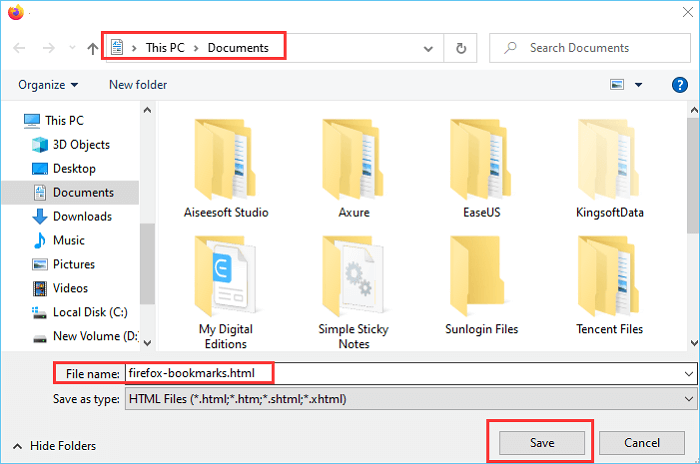The height and width of the screenshot is (464, 700).
Task: Close the save dialog window
Action: pos(688,12)
